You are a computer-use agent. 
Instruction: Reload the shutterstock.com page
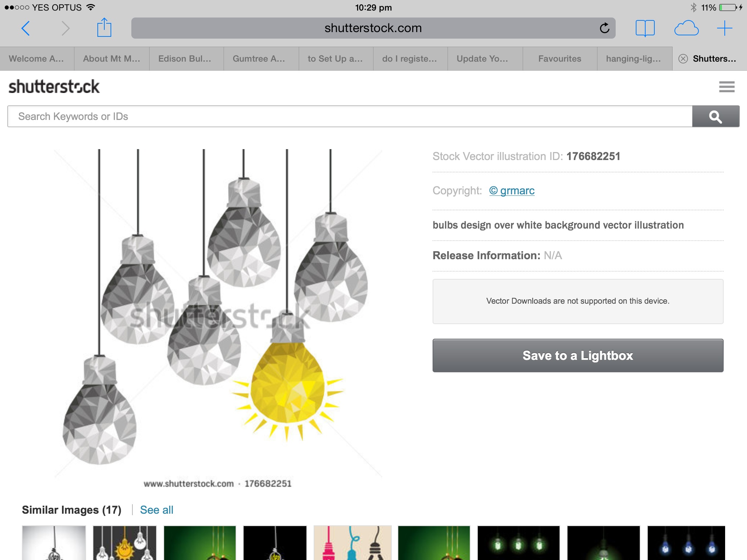click(604, 28)
